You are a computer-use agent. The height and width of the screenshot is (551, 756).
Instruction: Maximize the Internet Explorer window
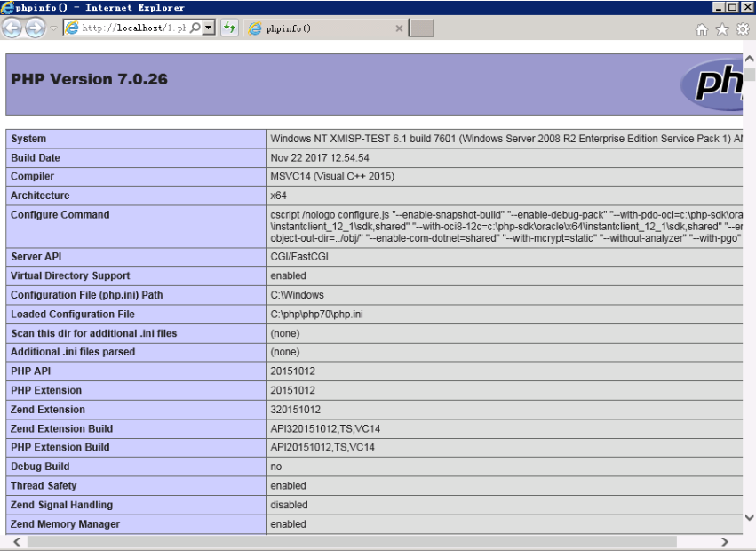point(733,7)
